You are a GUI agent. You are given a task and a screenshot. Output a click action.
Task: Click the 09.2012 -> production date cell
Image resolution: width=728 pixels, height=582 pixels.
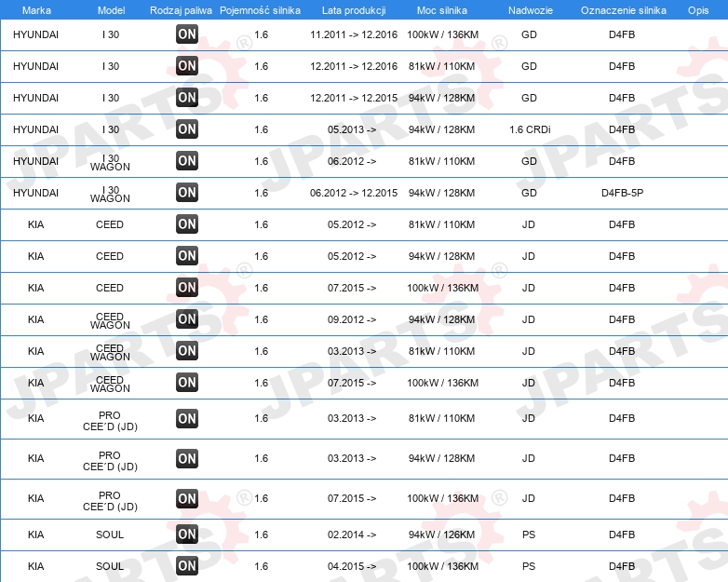[x=352, y=319]
